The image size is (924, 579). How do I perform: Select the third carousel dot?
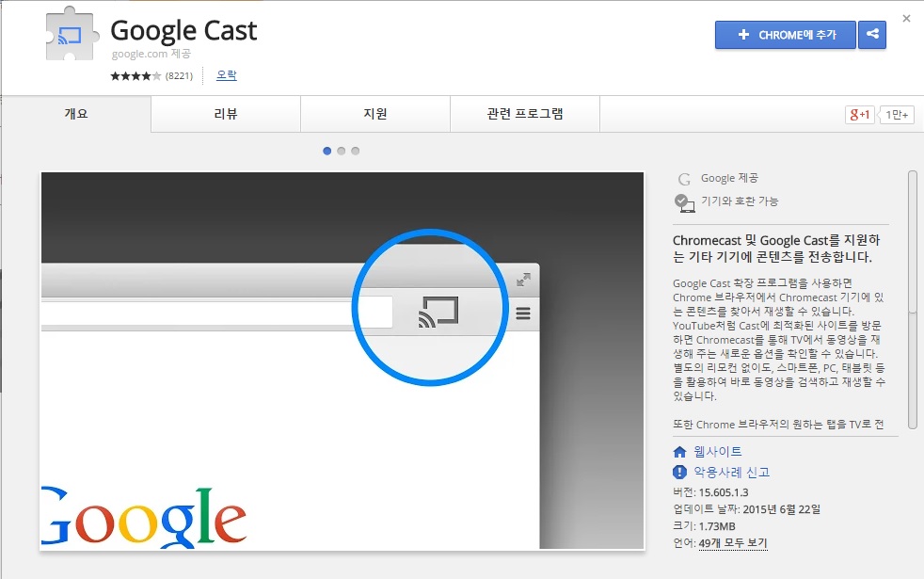coord(356,150)
